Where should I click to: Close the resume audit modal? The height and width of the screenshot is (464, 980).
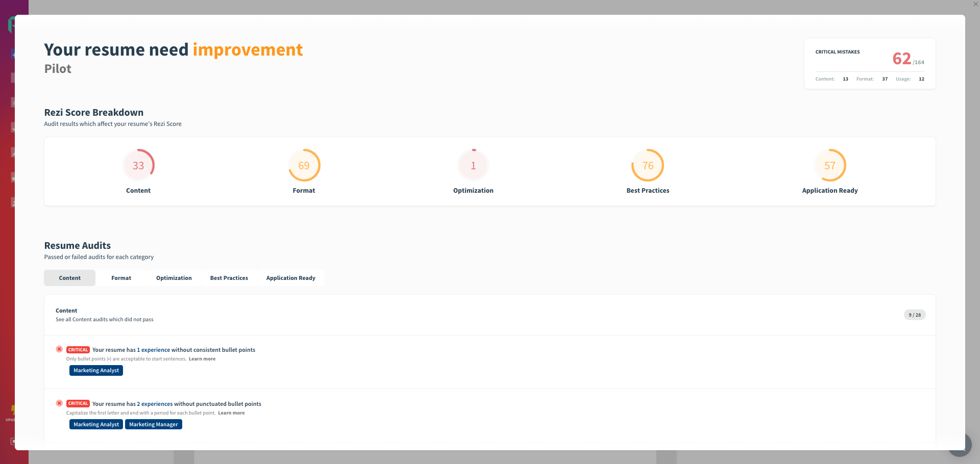point(975,5)
